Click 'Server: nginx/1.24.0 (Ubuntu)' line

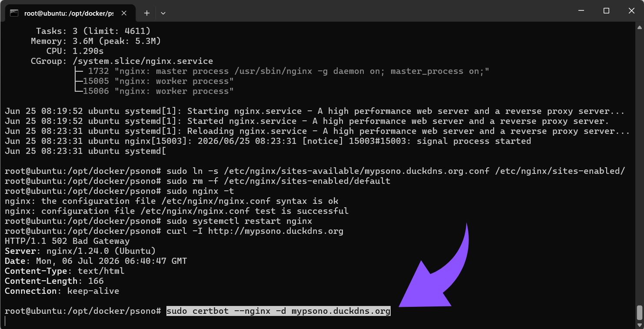[x=80, y=251]
